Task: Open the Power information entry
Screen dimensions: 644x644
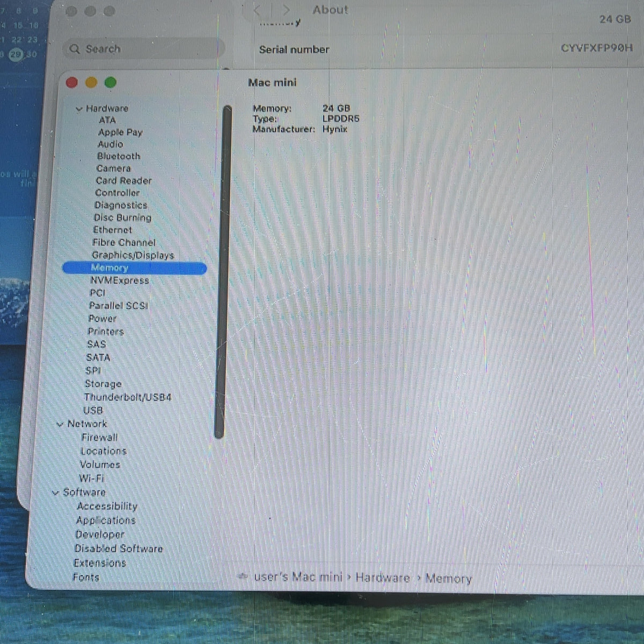Action: pos(102,319)
